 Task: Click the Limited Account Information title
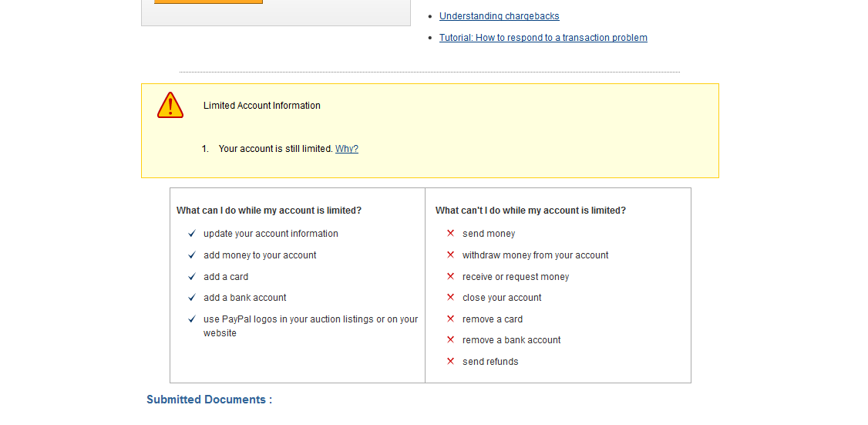click(262, 106)
